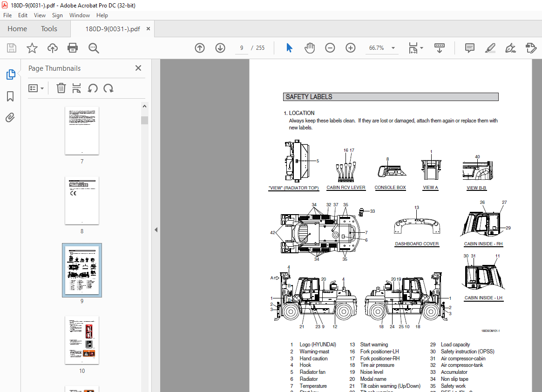
Task: Click the page number input field
Action: (242, 48)
